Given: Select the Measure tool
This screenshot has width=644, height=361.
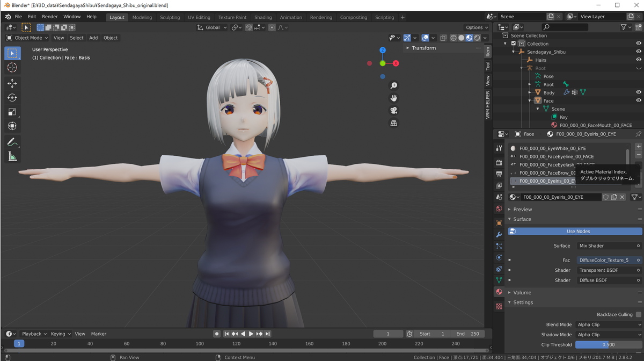Looking at the screenshot, I should 12,156.
